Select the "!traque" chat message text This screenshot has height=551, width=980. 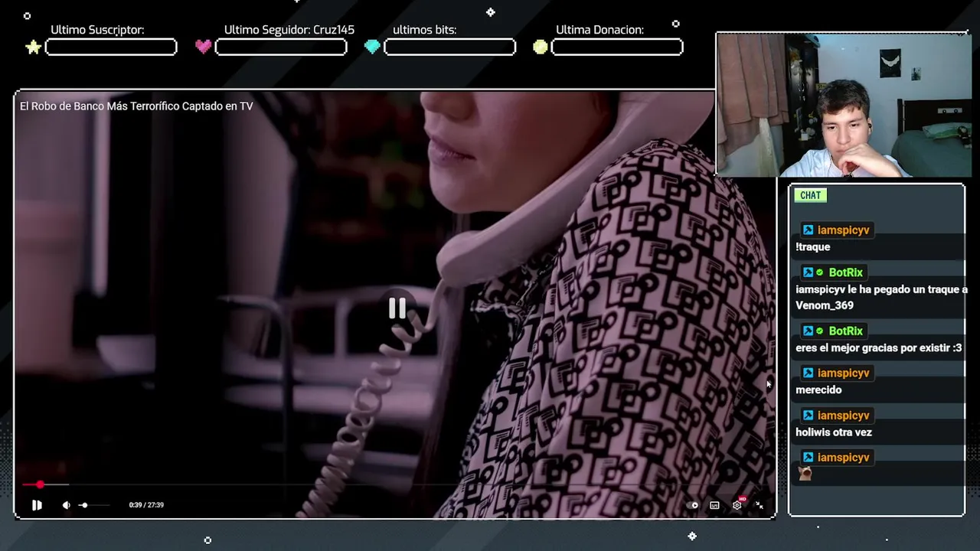(x=813, y=246)
